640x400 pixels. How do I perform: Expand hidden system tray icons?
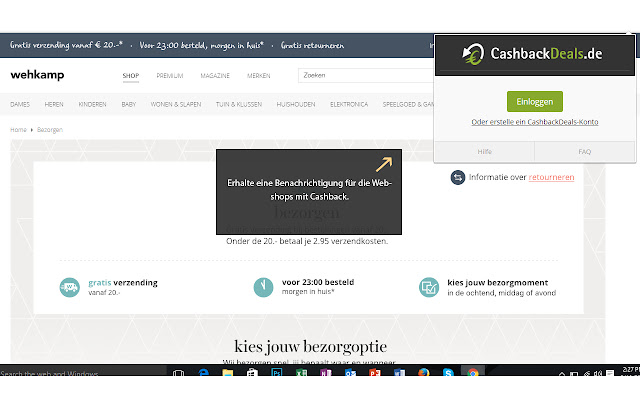click(562, 373)
